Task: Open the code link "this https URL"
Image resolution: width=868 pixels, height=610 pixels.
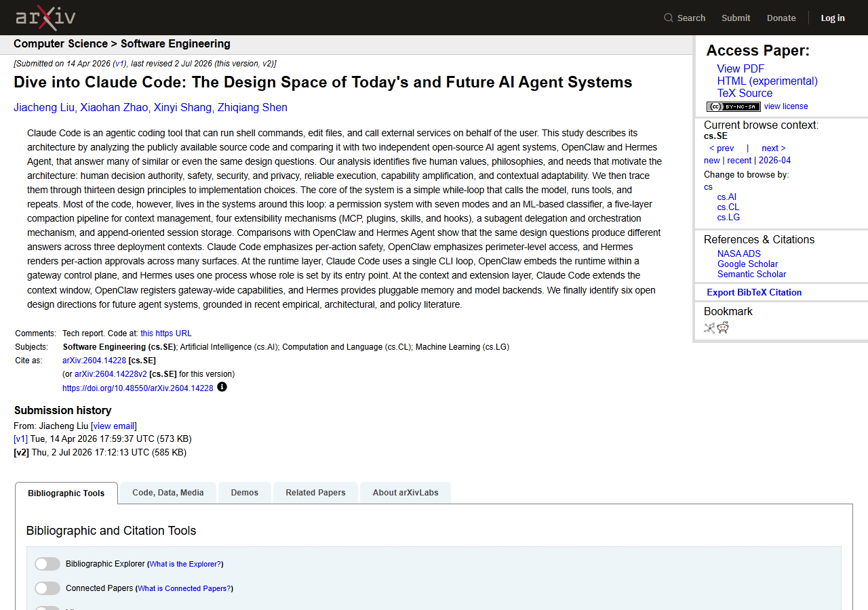Action: 166,333
